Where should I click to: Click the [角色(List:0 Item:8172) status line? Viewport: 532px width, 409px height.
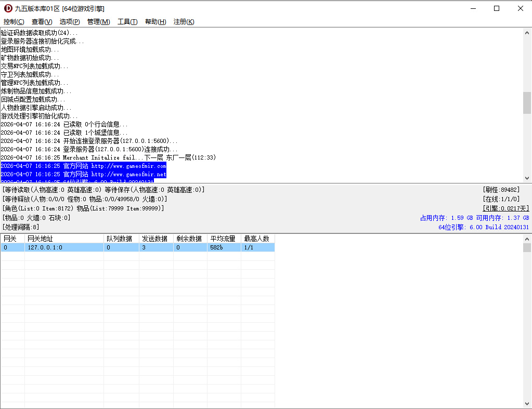83,208
